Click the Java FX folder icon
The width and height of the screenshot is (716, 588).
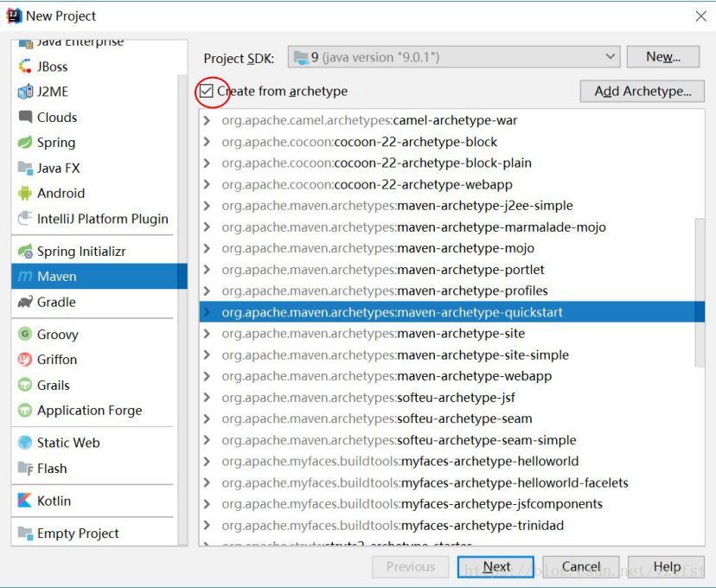tap(25, 168)
